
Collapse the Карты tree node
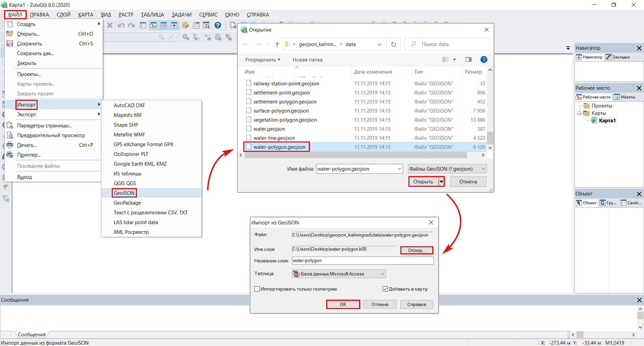tap(579, 113)
